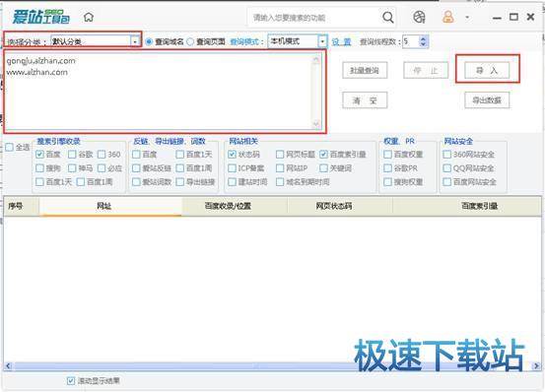Select the 查询页面 radio button
This screenshot has height=392, width=545.
pos(190,41)
